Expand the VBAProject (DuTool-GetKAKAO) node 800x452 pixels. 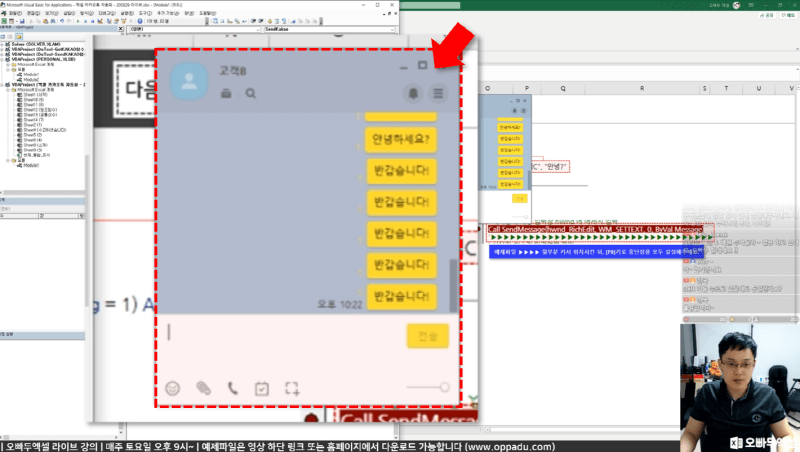[3, 49]
